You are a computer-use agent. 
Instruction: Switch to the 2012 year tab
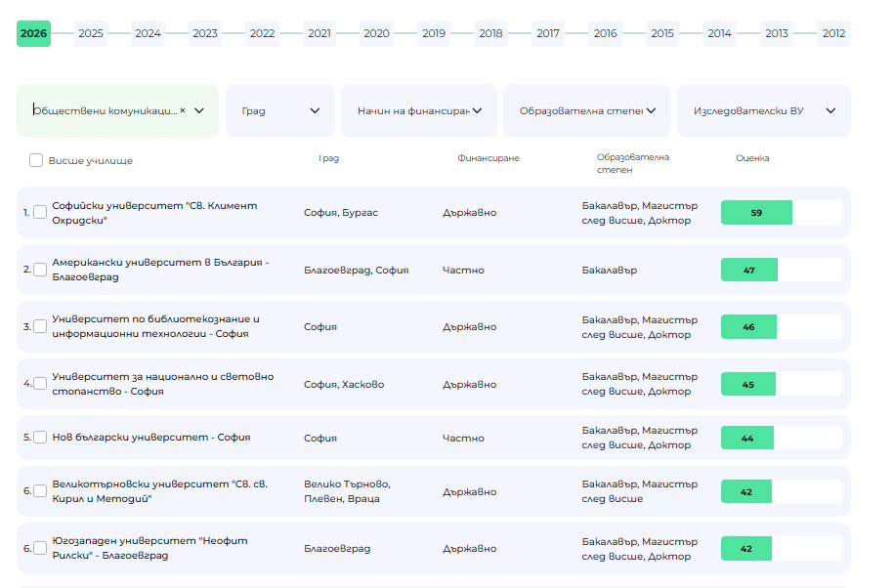click(x=833, y=33)
